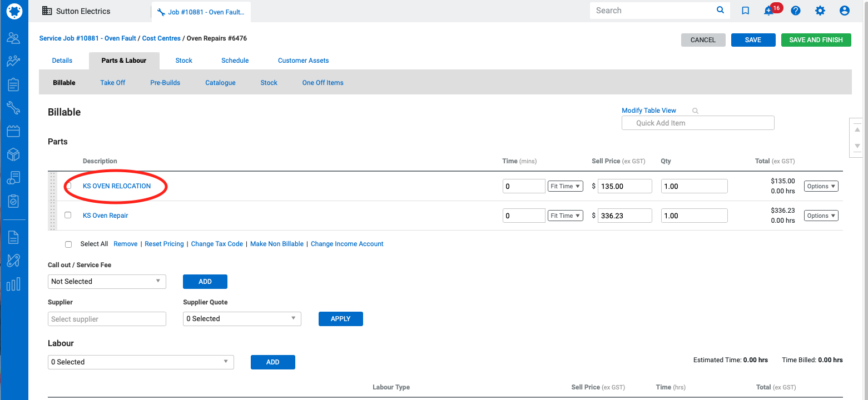
Task: Open the wrench Jobs icon in sidebar
Action: [x=13, y=108]
